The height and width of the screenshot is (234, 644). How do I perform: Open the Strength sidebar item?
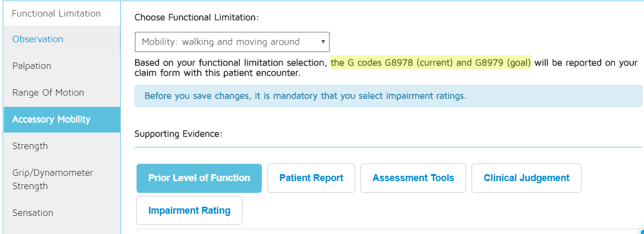point(30,146)
